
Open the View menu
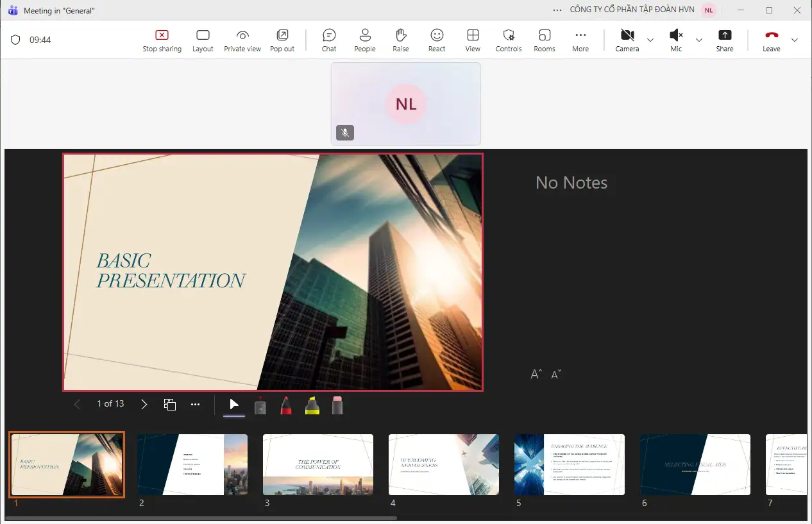(473, 40)
